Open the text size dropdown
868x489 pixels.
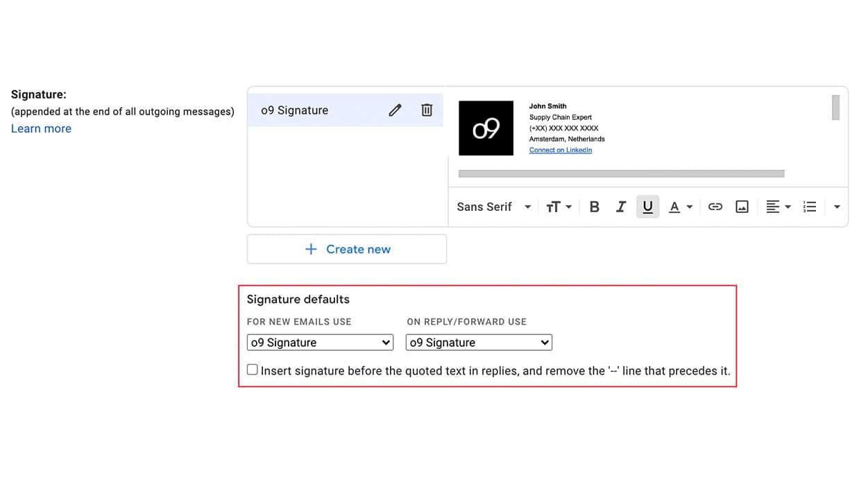tap(559, 207)
